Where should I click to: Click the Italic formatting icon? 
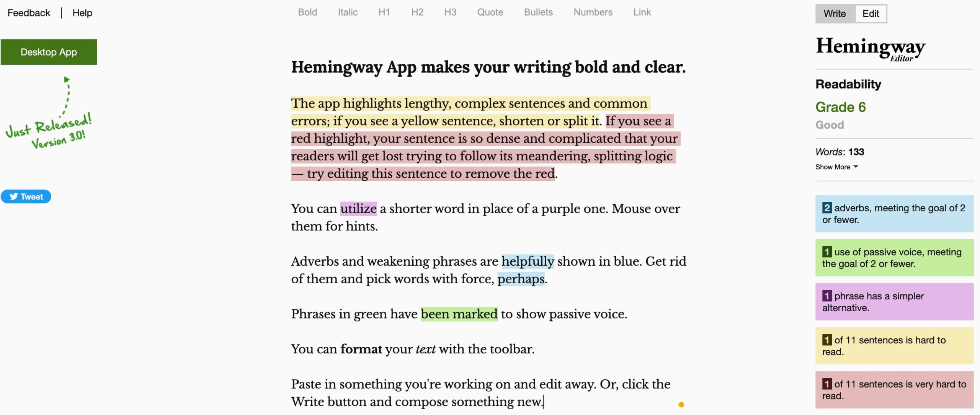(x=348, y=12)
